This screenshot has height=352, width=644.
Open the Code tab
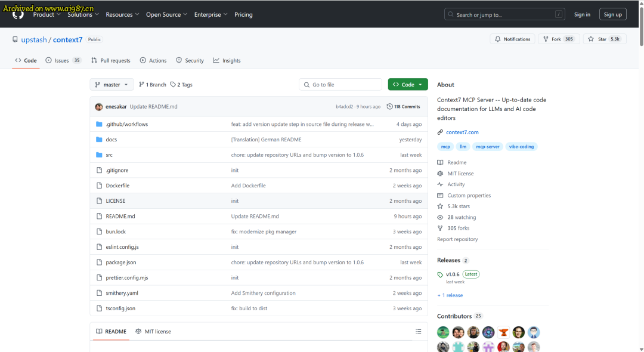click(x=26, y=60)
